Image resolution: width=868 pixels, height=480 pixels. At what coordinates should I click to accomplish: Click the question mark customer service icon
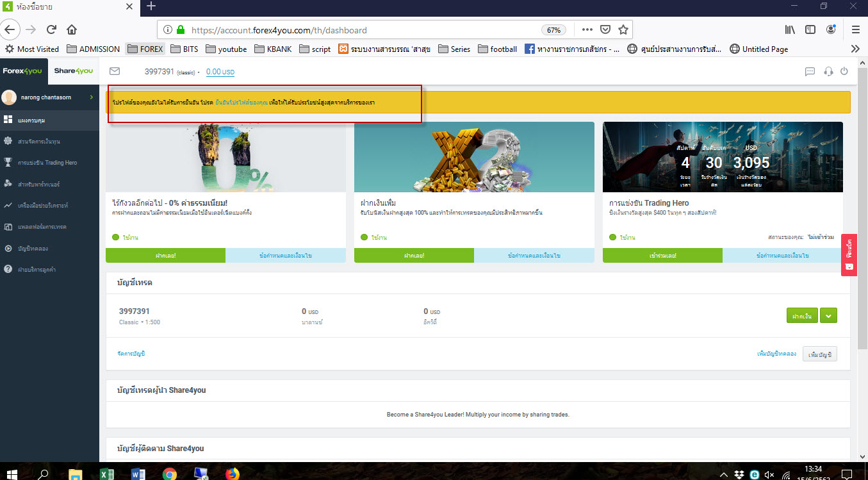coord(8,269)
